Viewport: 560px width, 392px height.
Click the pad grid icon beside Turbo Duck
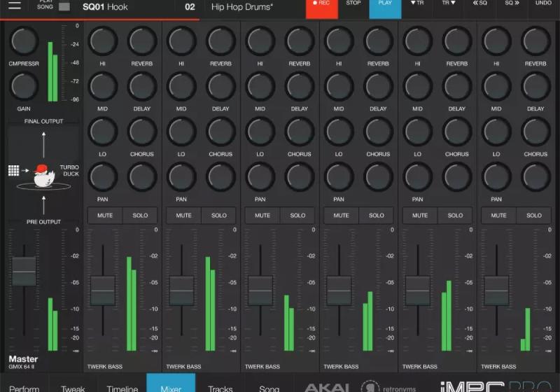coord(13,170)
